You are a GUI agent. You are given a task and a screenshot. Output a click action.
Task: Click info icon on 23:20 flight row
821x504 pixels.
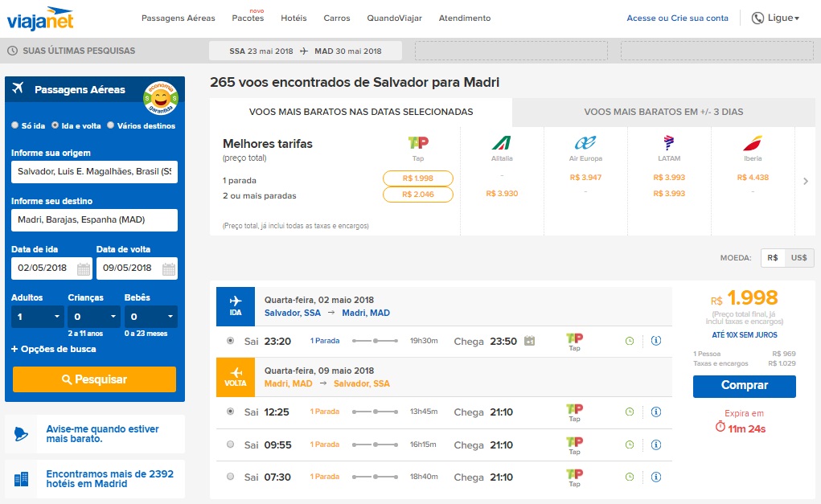656,341
